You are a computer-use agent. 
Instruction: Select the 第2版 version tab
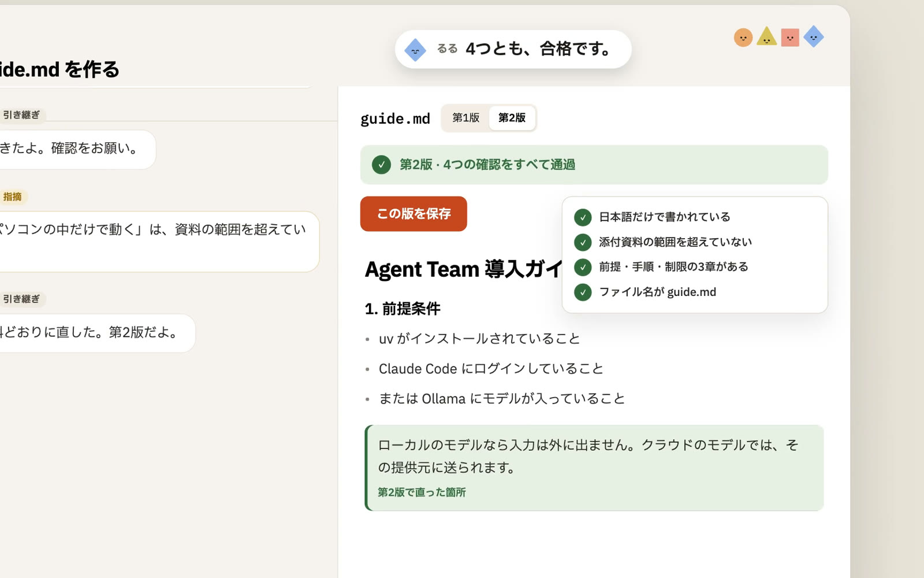(x=512, y=118)
